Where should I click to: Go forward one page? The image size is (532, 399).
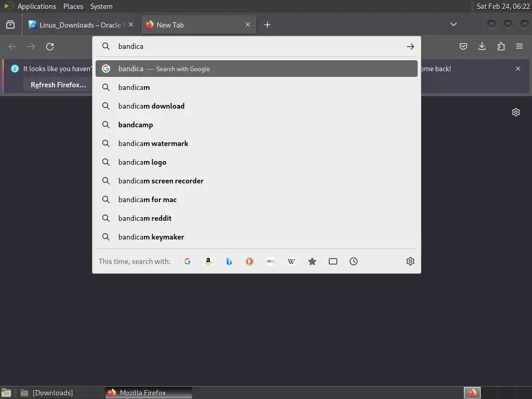[x=31, y=46]
